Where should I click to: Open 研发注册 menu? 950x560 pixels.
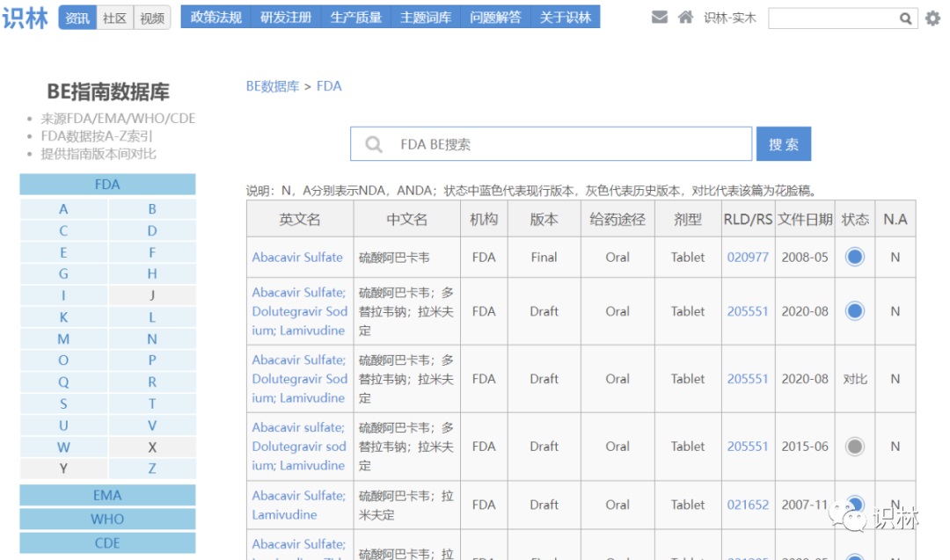click(x=286, y=17)
